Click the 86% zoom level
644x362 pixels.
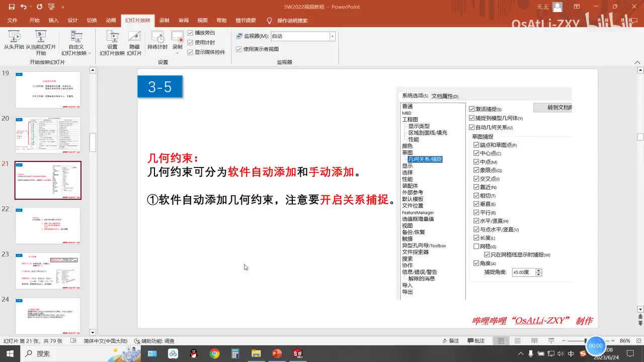point(625,340)
